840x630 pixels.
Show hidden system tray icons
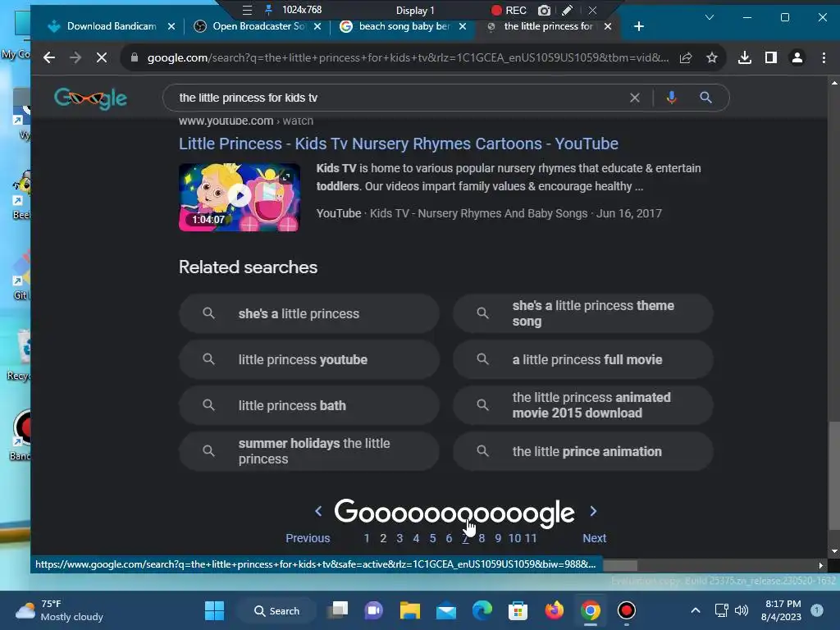[x=696, y=610]
